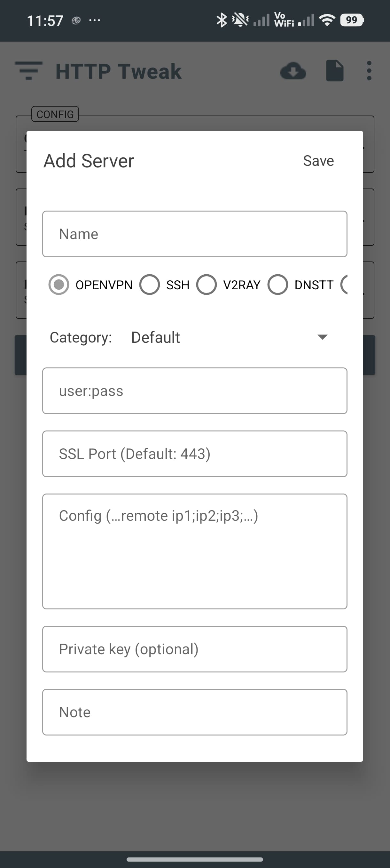The image size is (390, 868).
Task: Tap the Add Server dialog title
Action: click(x=89, y=161)
